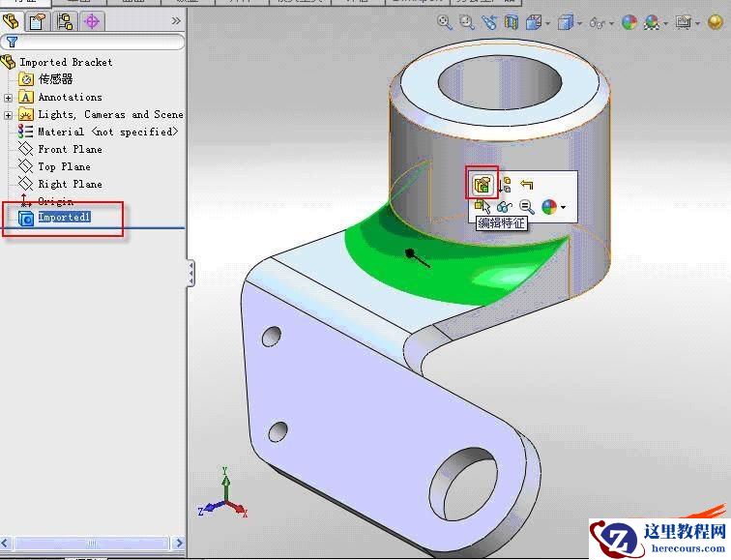Click the Edit Appearance color ball in top toolbar
731x560 pixels.
[629, 22]
